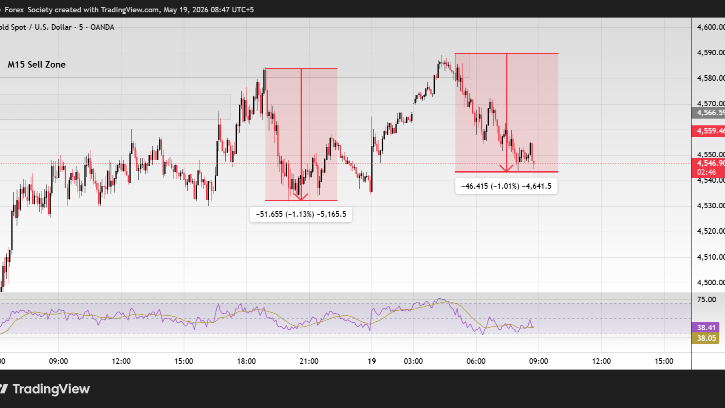Click the 06:00 time axis label

tap(476, 361)
